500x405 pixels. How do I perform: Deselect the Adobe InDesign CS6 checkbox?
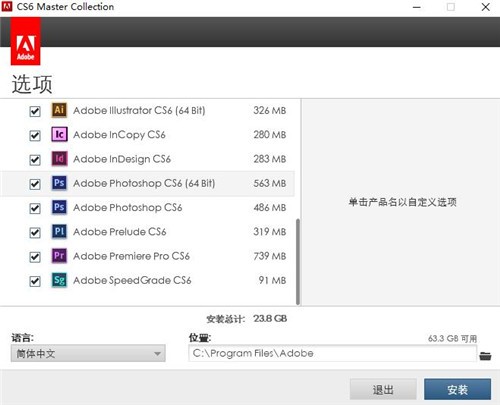(35, 160)
